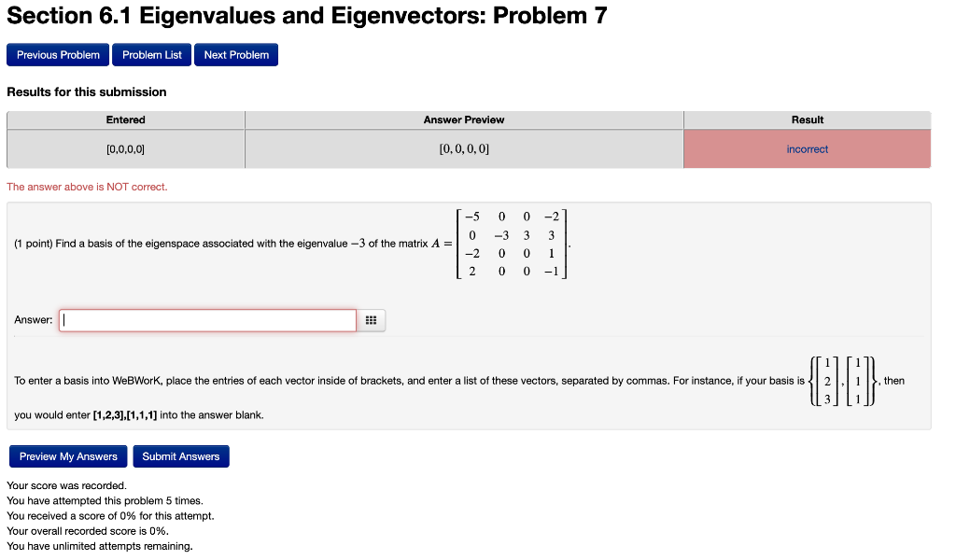Click the matrix A in the problem statement
This screenshot has height=560, width=956.
[x=509, y=243]
